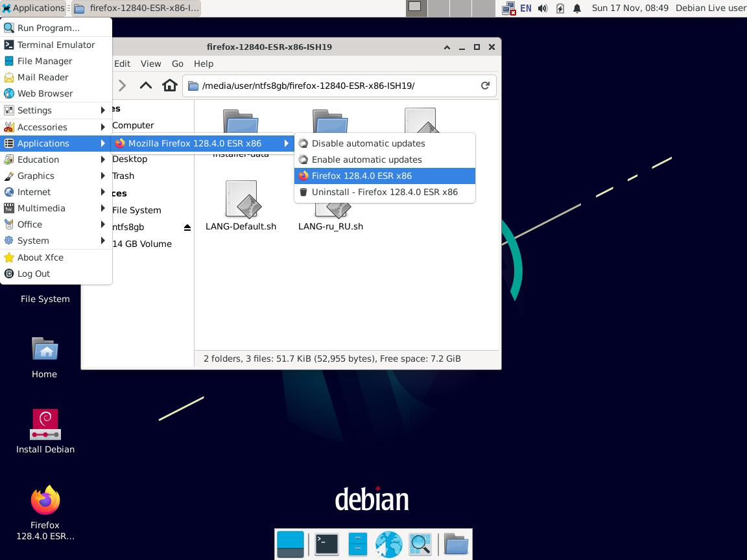
Task: Click power manager battery icon
Action: click(560, 8)
